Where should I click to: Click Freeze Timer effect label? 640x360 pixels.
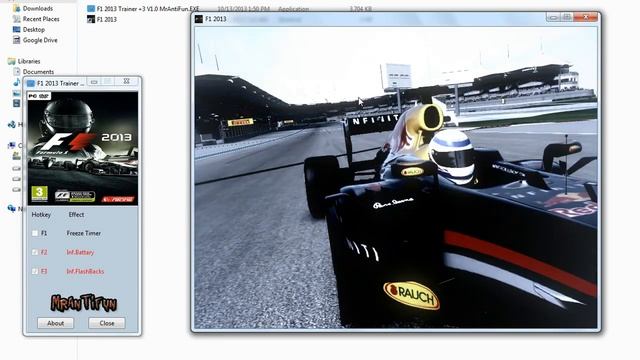[84, 233]
